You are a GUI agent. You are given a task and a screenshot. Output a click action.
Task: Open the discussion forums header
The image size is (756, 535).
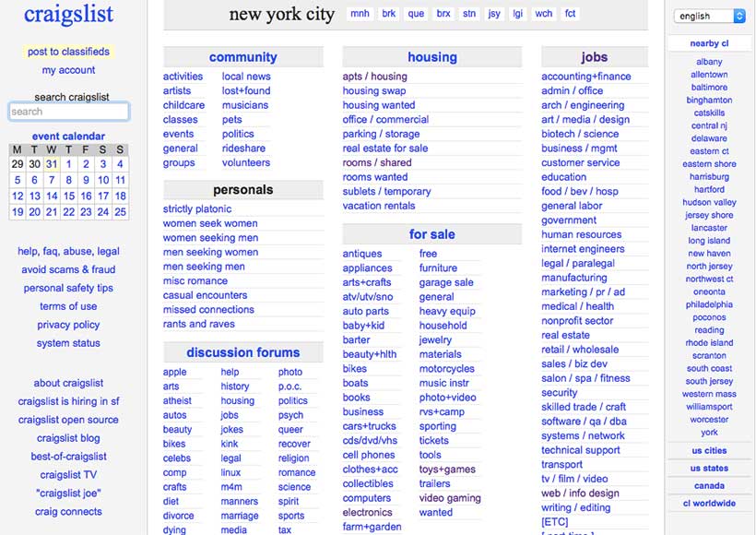pyautogui.click(x=243, y=352)
